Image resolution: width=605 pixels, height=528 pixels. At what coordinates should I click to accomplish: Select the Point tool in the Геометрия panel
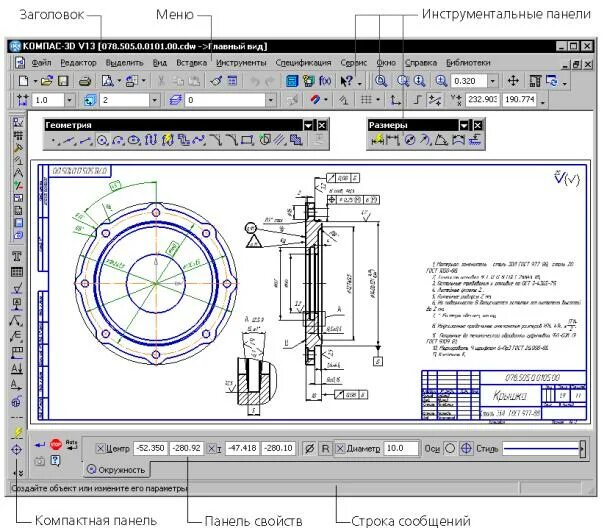pos(54,140)
